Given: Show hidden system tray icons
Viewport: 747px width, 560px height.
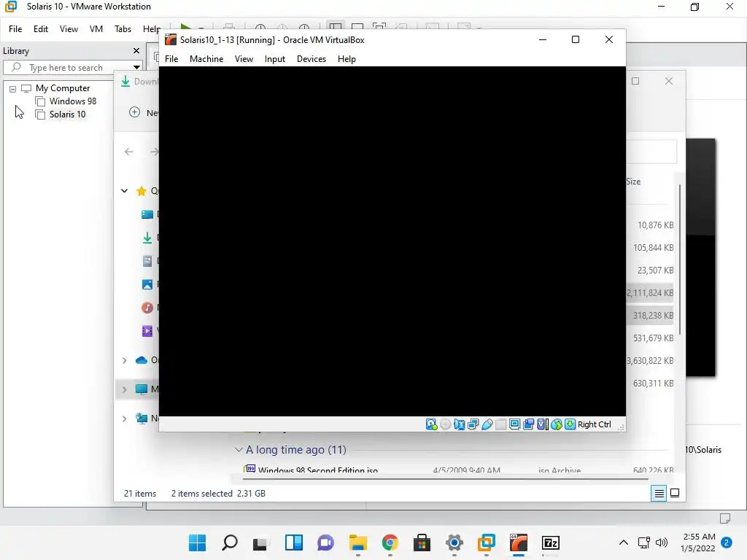Looking at the screenshot, I should coord(623,542).
